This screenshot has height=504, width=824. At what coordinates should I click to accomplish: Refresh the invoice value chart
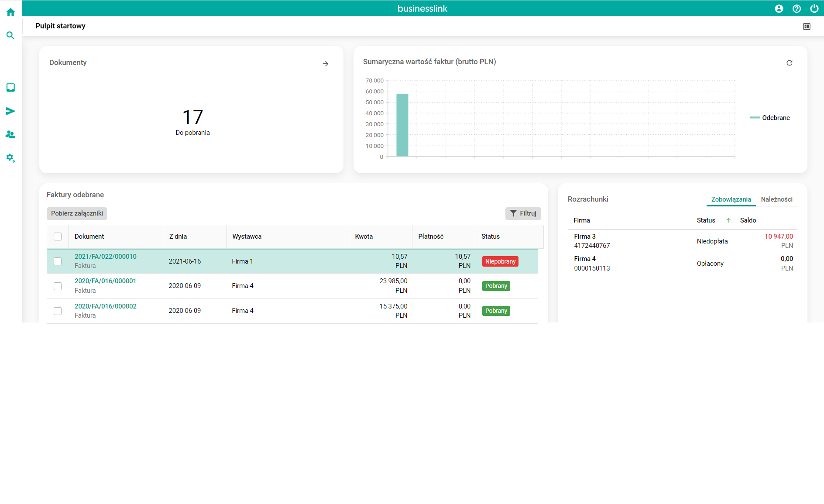(789, 63)
